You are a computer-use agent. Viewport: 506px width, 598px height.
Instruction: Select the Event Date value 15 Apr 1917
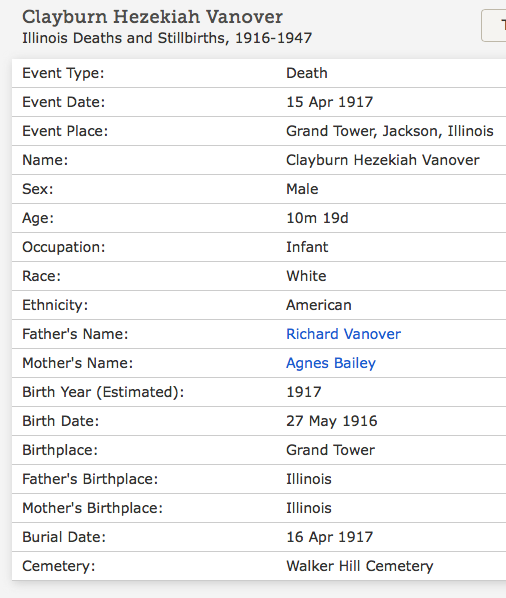pyautogui.click(x=329, y=102)
